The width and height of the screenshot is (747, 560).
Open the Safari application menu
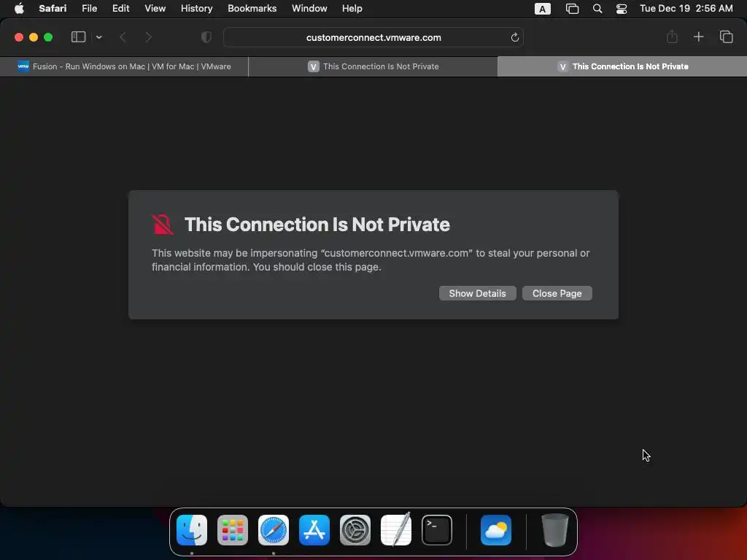tap(53, 9)
